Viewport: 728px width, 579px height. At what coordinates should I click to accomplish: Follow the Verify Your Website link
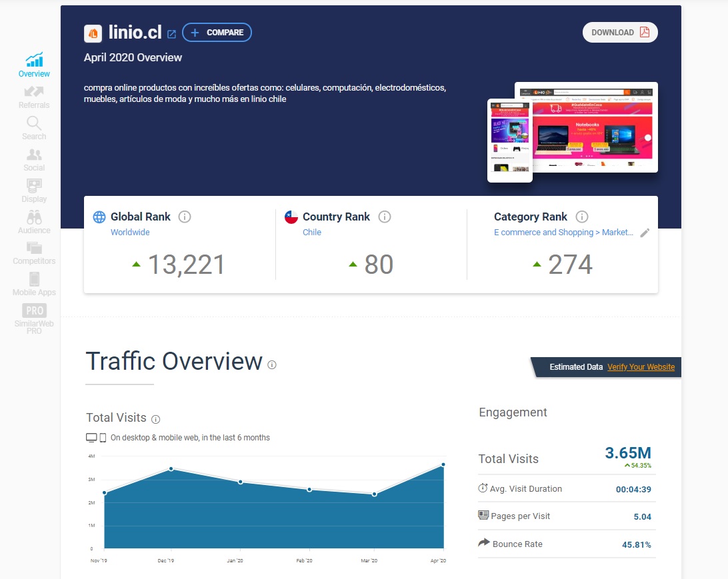pyautogui.click(x=641, y=367)
